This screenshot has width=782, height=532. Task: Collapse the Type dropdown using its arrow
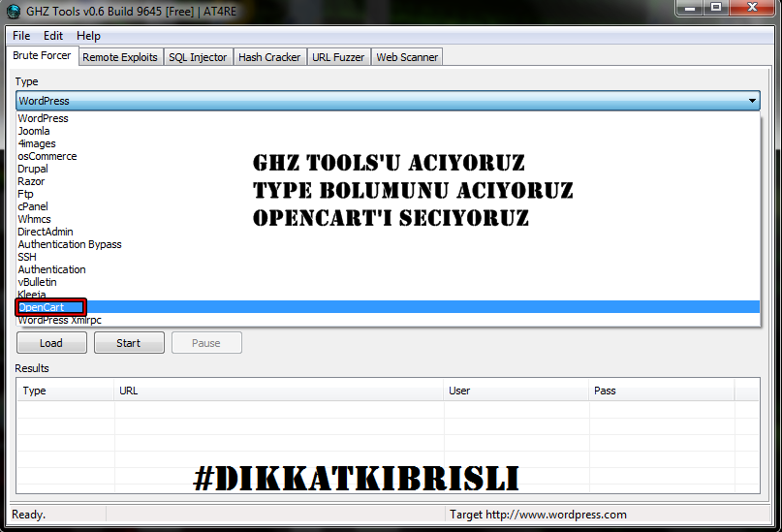pos(752,101)
